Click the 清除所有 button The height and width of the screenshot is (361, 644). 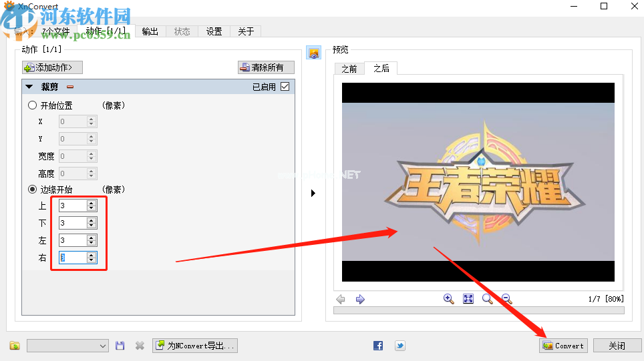click(266, 67)
